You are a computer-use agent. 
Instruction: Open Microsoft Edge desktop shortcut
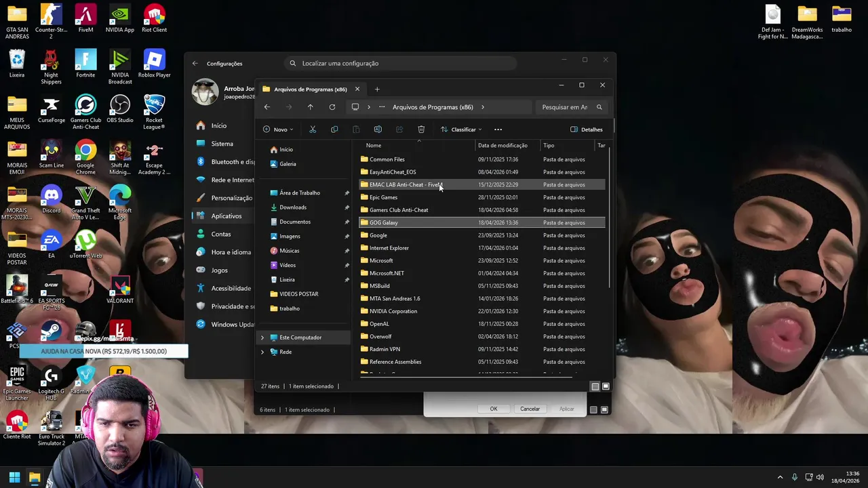(x=120, y=202)
